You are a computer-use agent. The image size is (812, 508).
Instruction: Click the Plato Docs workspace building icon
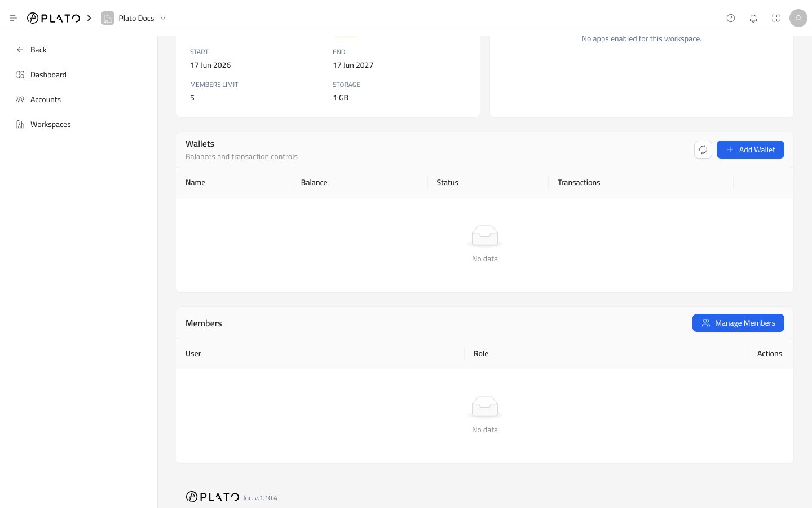point(108,18)
